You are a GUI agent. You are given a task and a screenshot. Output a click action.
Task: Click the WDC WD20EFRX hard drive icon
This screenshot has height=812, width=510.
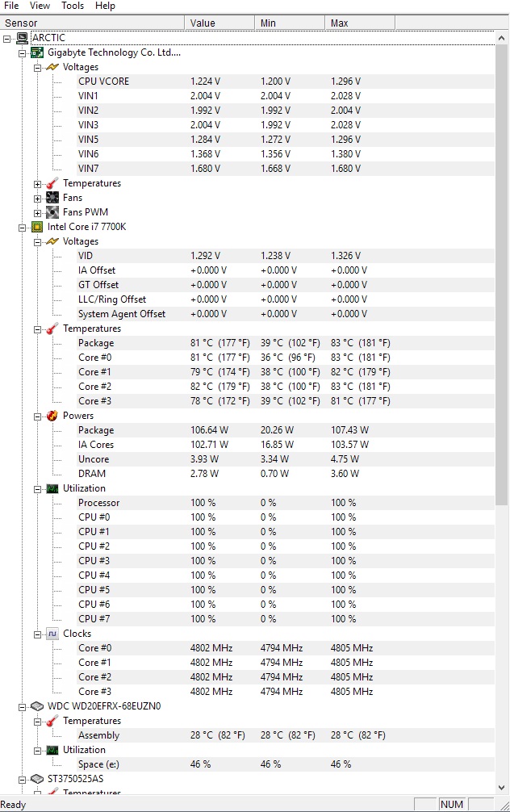(x=37, y=706)
